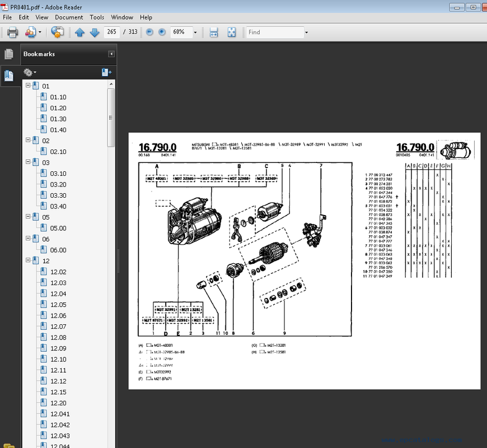Select bookmark 05.00
Screen dimensions: 487x448
click(x=58, y=228)
